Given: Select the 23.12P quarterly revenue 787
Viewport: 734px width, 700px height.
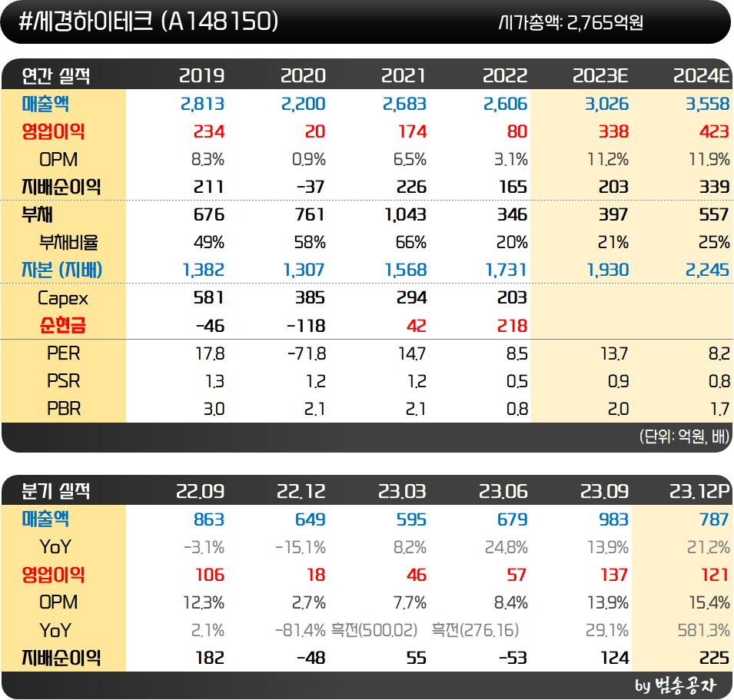Looking at the screenshot, I should tap(715, 519).
